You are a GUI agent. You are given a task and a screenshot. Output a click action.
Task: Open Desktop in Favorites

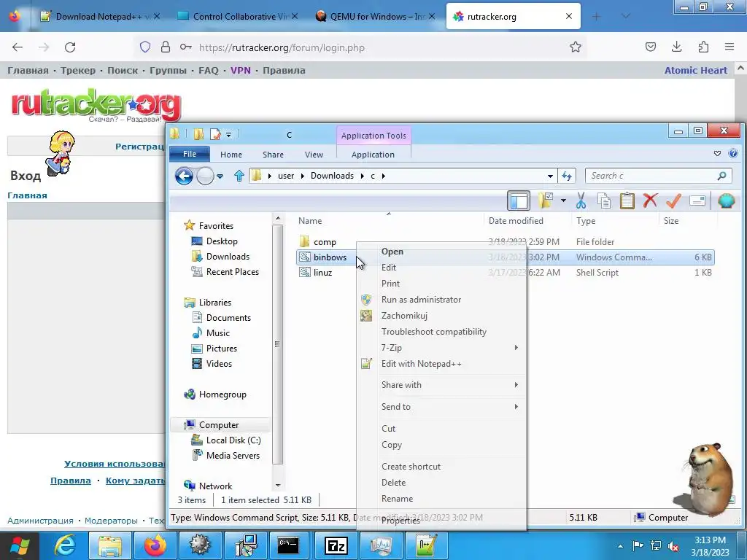tap(222, 241)
